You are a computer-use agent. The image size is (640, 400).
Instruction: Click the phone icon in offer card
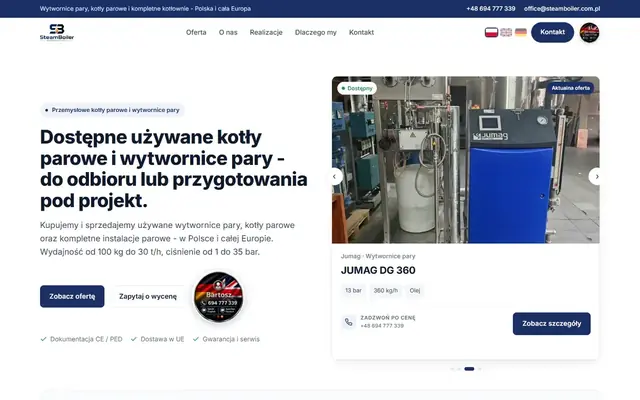point(349,322)
